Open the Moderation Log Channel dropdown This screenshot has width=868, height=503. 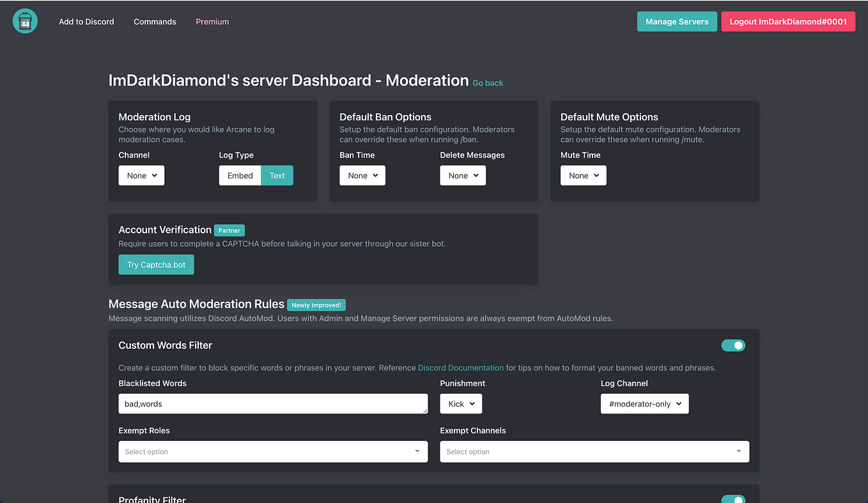pos(141,176)
